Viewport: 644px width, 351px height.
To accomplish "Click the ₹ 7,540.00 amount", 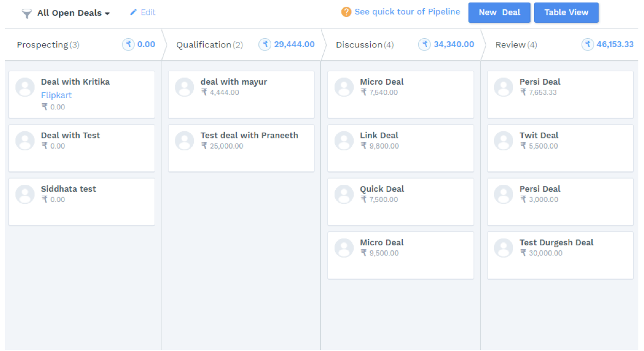I will pyautogui.click(x=379, y=92).
